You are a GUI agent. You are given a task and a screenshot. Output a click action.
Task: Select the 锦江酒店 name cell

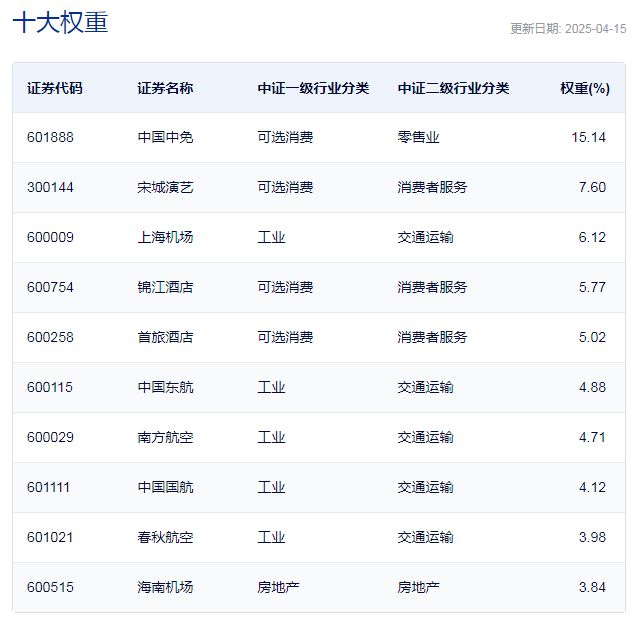pyautogui.click(x=165, y=287)
